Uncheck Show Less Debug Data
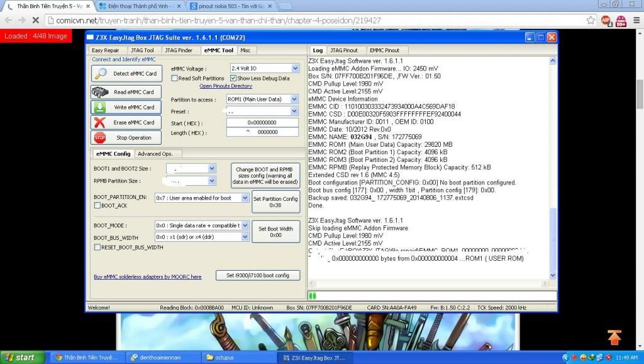 pos(233,78)
